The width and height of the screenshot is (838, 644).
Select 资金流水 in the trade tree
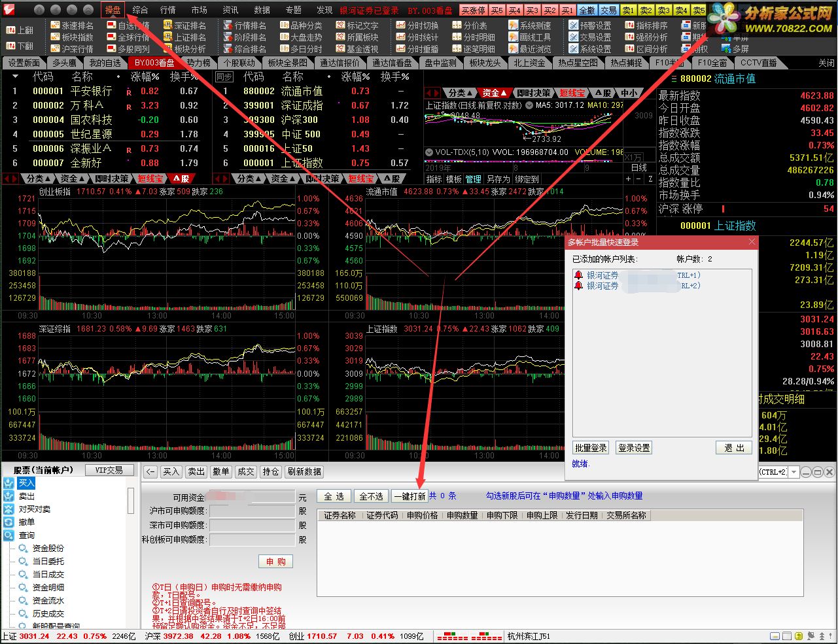tap(48, 600)
